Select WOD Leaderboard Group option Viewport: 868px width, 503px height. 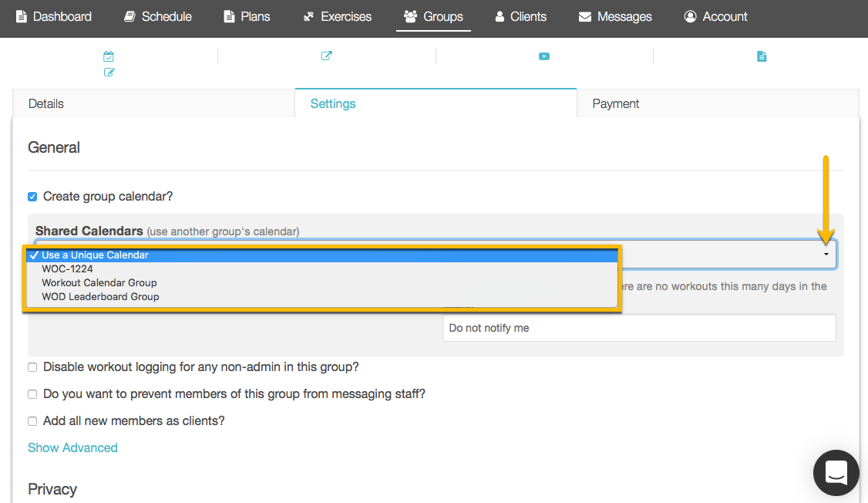click(322, 296)
